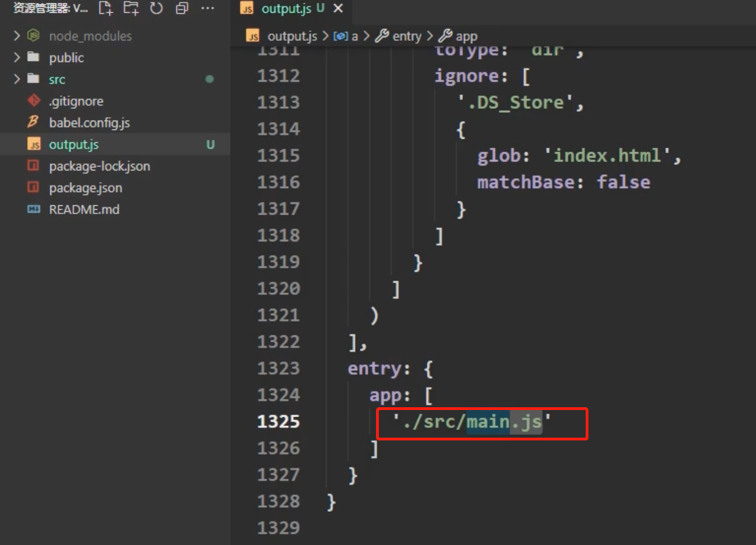Click output.js in the breadcrumb
Image resolution: width=756 pixels, height=545 pixels.
[x=292, y=37]
